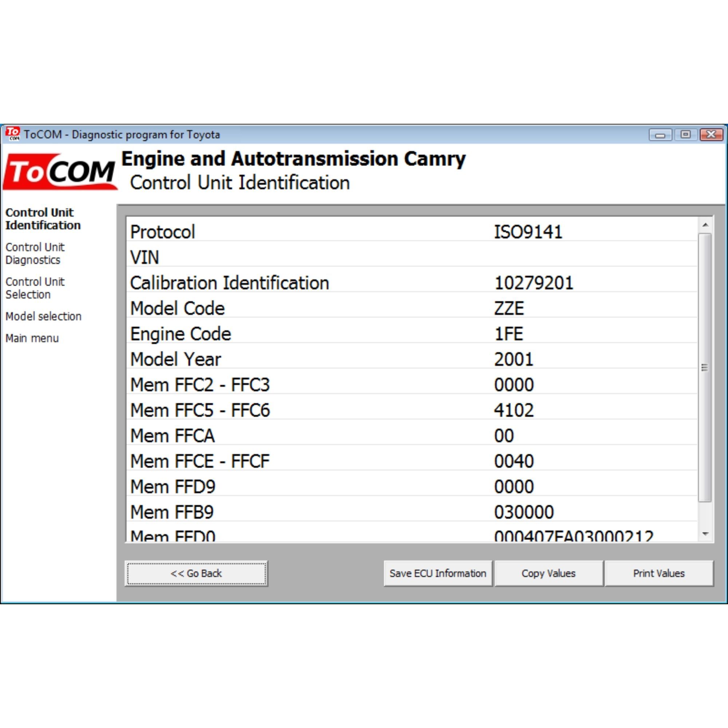
Task: Click the ToCOM title bar icon
Action: (x=13, y=134)
